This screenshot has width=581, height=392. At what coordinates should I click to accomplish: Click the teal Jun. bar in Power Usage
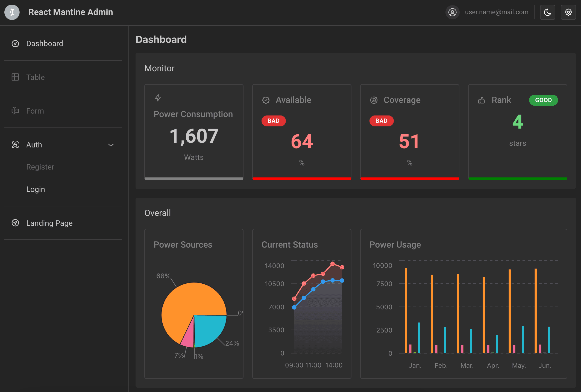(x=549, y=340)
